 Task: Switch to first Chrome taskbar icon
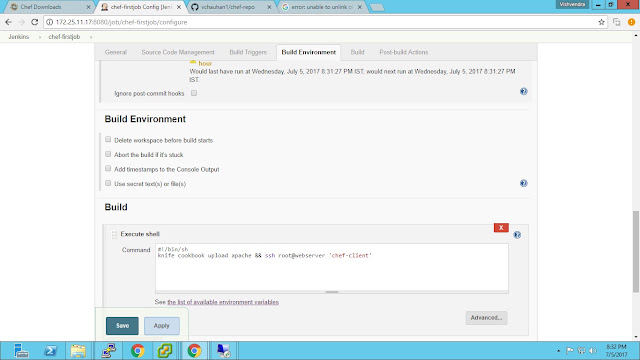(x=138, y=351)
